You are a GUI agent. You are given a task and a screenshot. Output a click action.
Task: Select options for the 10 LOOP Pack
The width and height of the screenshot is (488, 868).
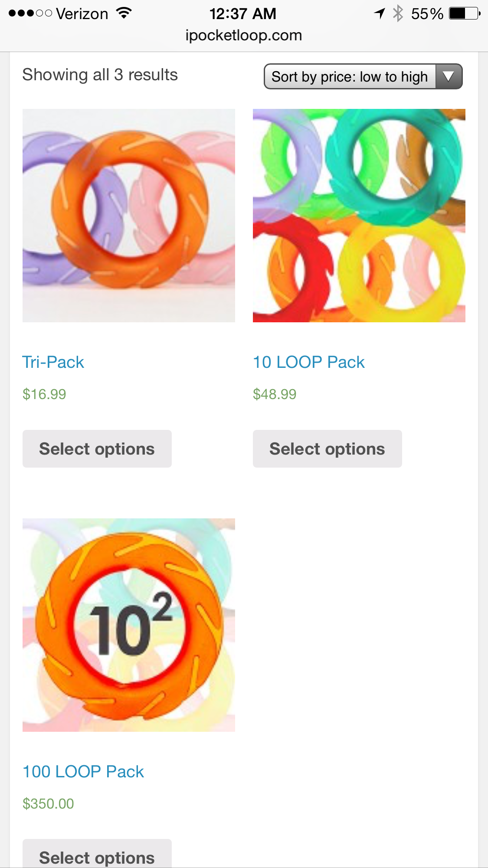(x=328, y=449)
